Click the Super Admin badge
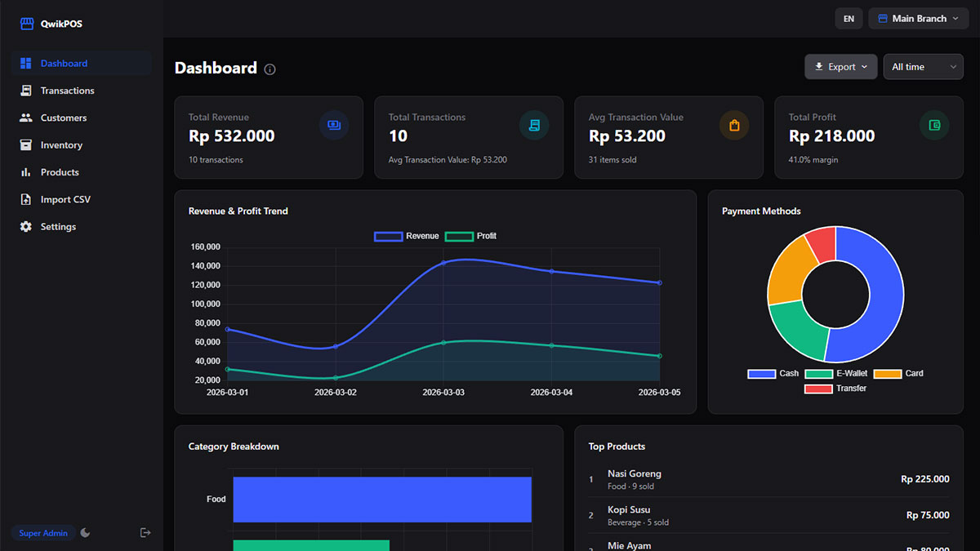Screen dimensions: 980x551 pyautogui.click(x=43, y=533)
